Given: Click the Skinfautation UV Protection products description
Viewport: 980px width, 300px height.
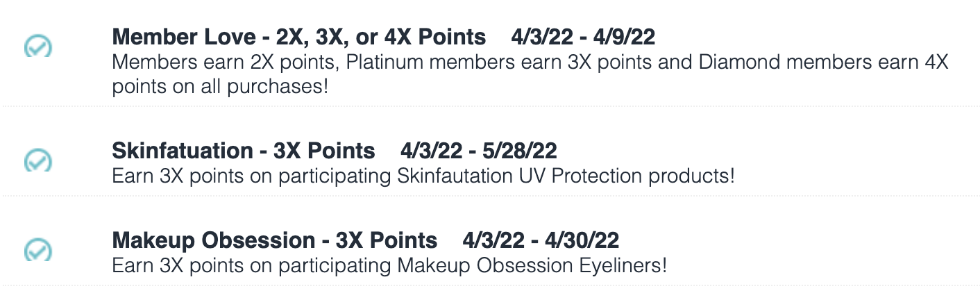Looking at the screenshot, I should [423, 176].
